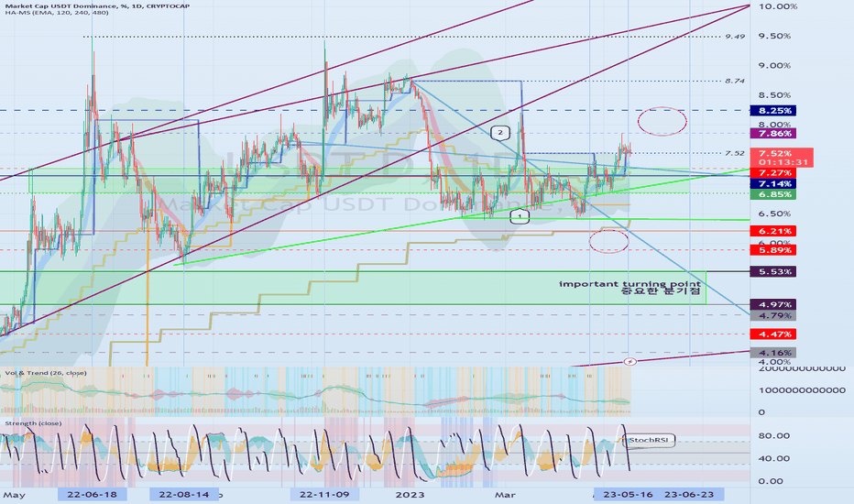Click the 9.49 dotted line value
The width and height of the screenshot is (854, 504).
coord(735,37)
